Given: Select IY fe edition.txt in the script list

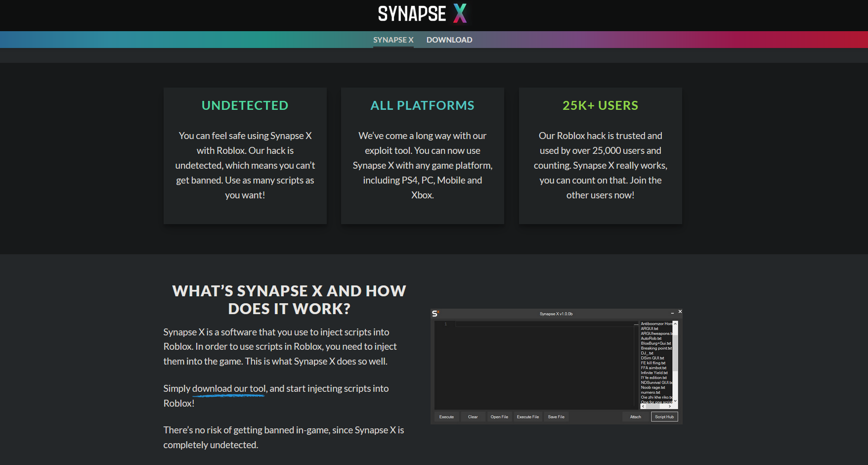Looking at the screenshot, I should pos(653,378).
